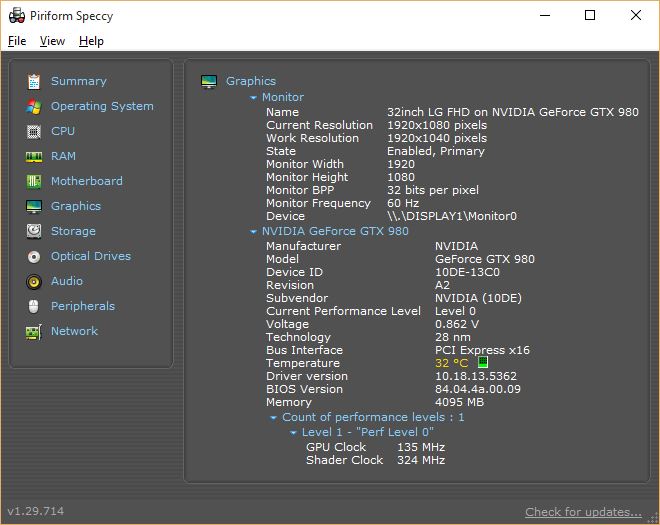Click the Revision A2 value
Image resolution: width=660 pixels, height=525 pixels.
click(442, 285)
